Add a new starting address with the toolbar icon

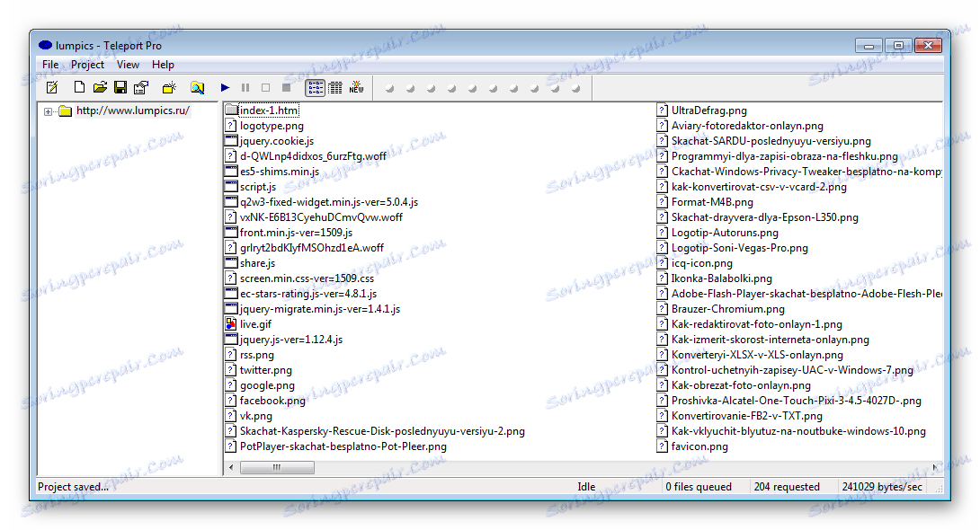pyautogui.click(x=169, y=88)
